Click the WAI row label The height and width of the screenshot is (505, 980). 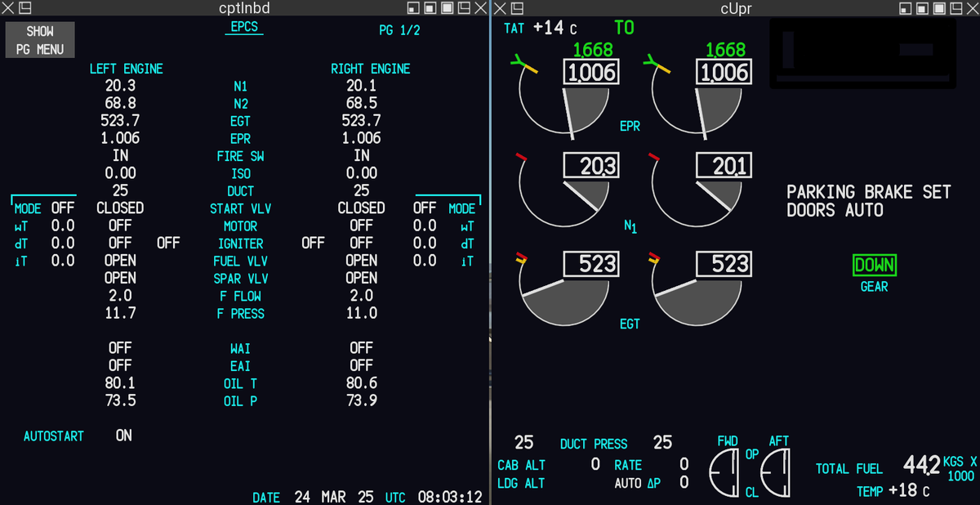[240, 349]
